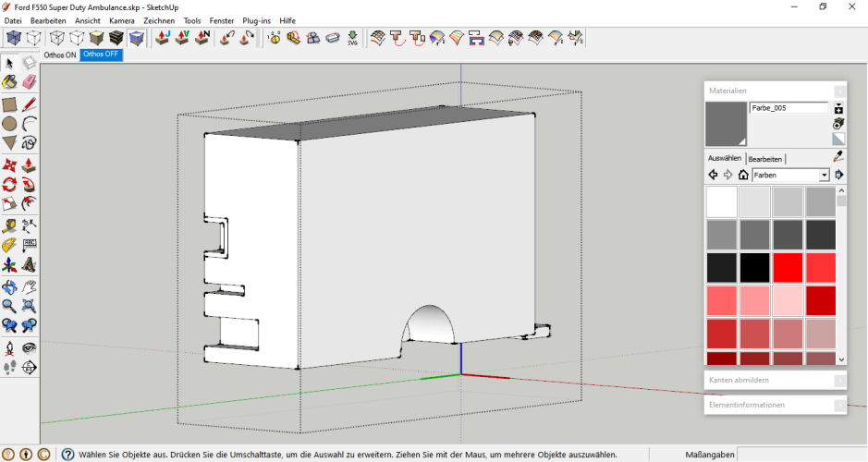Select the pure red color swatch

pos(788,268)
